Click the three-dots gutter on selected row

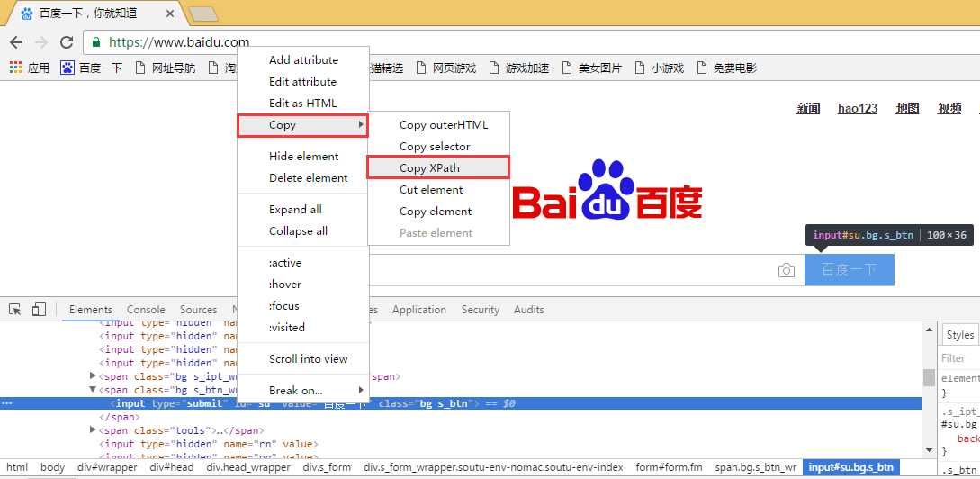pyautogui.click(x=7, y=403)
